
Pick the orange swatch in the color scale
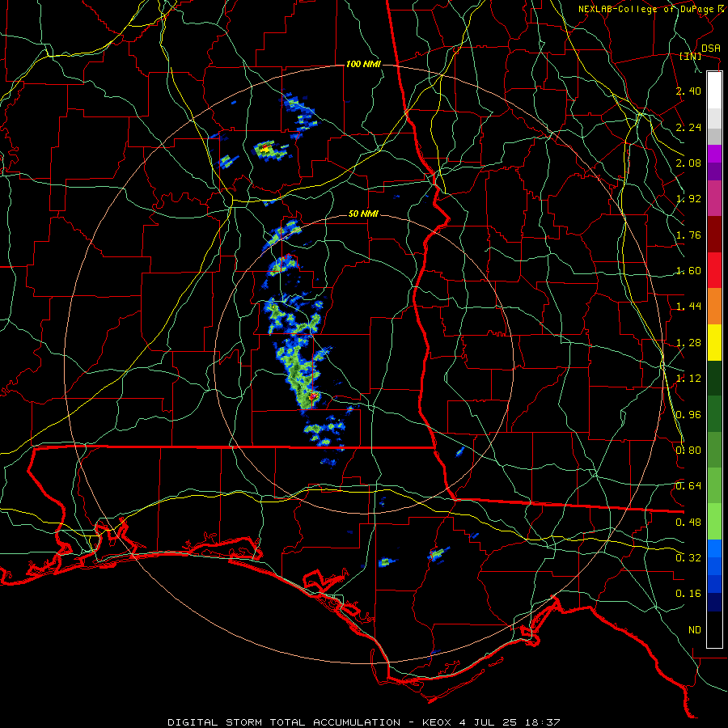tap(714, 307)
